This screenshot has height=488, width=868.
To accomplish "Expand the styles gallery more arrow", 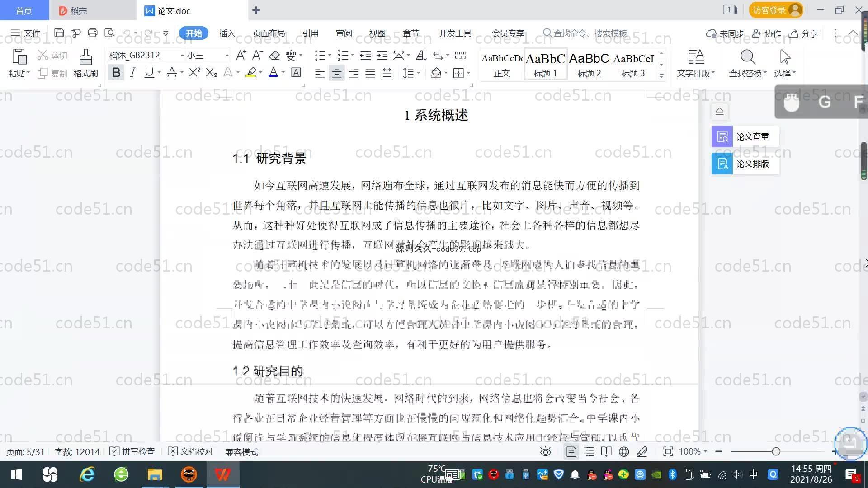I will click(661, 76).
